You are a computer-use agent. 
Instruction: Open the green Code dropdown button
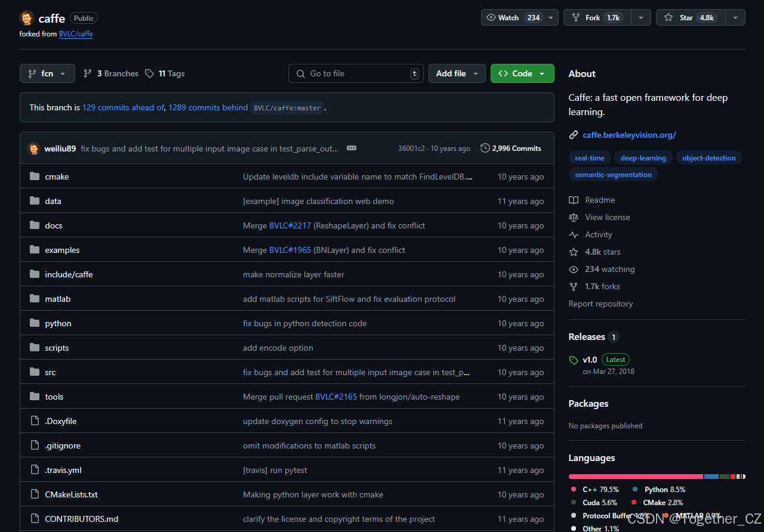tap(522, 73)
